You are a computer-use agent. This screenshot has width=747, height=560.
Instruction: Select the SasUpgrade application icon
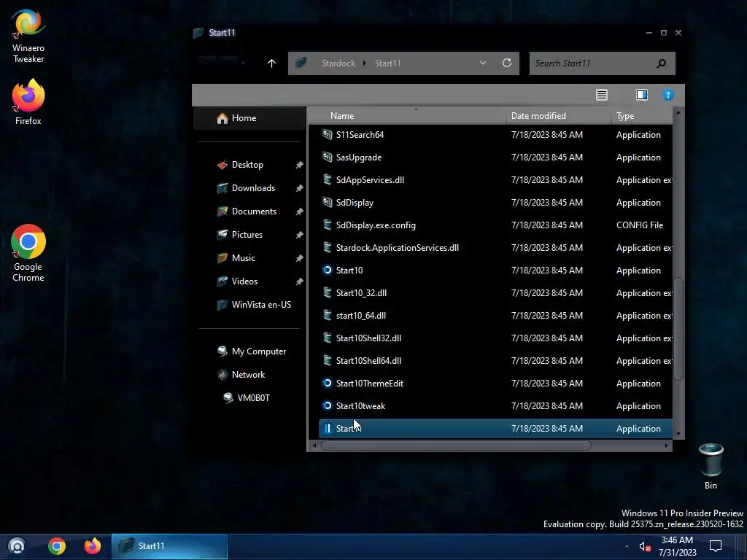click(x=327, y=157)
